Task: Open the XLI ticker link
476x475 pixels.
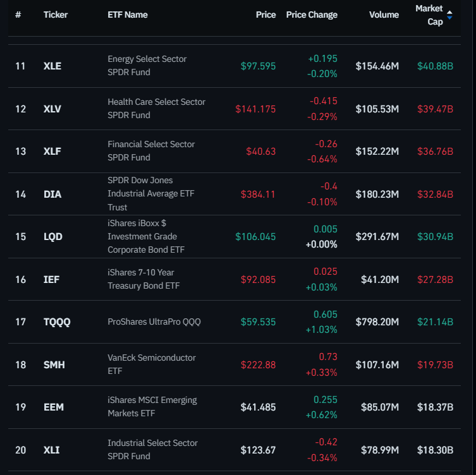Action: pos(52,450)
